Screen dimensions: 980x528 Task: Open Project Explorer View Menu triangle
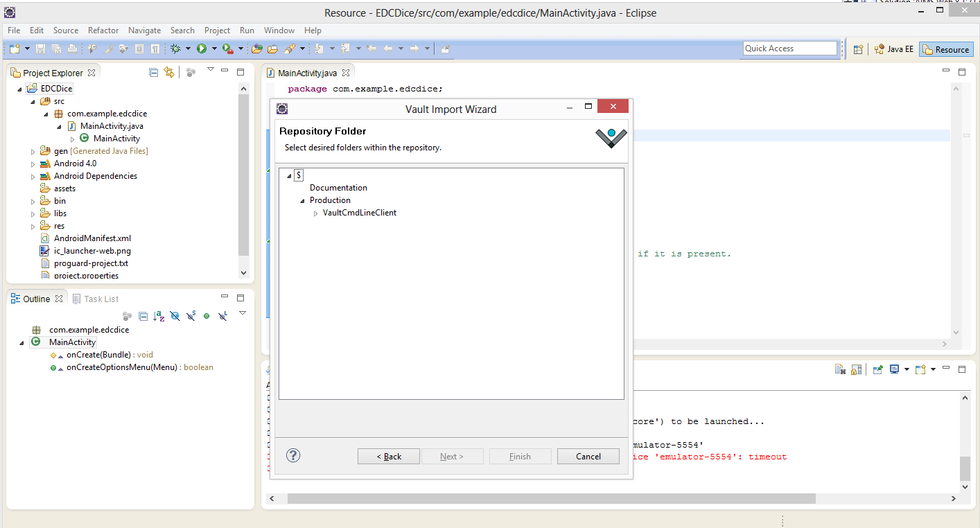211,69
